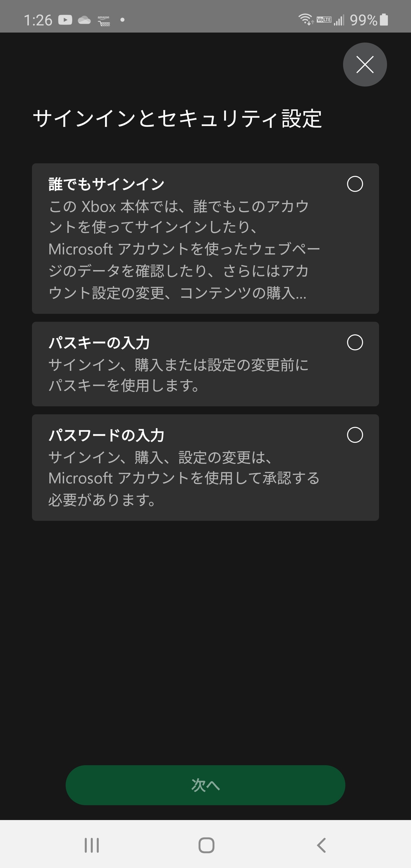Select the パスキーの入力 radio button

[355, 342]
